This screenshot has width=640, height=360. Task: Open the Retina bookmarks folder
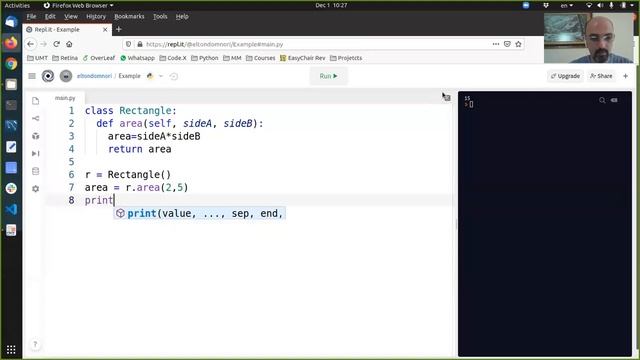(65, 58)
